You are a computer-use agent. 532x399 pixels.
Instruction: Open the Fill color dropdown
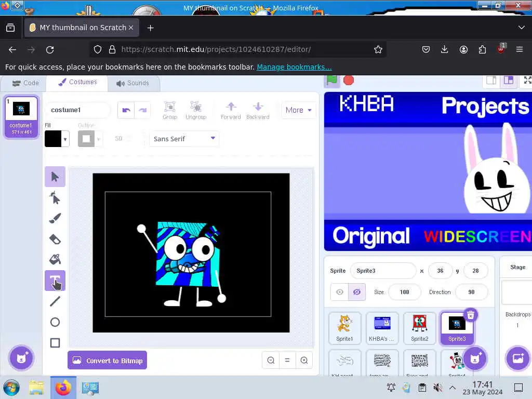pos(65,139)
